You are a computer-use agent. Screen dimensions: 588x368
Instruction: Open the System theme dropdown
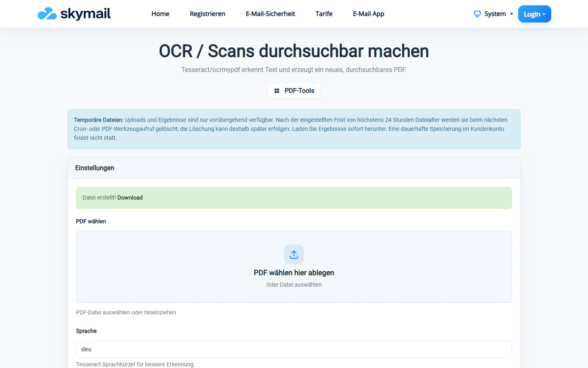(x=493, y=14)
